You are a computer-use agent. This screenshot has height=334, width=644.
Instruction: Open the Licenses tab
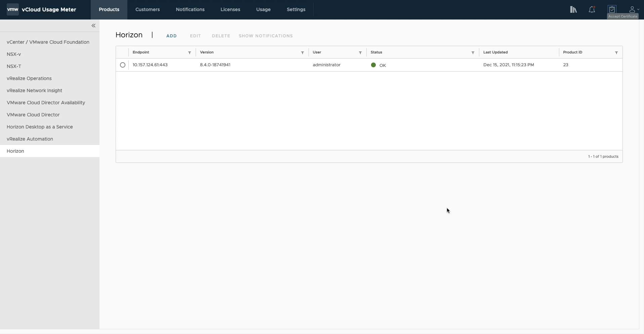click(230, 9)
